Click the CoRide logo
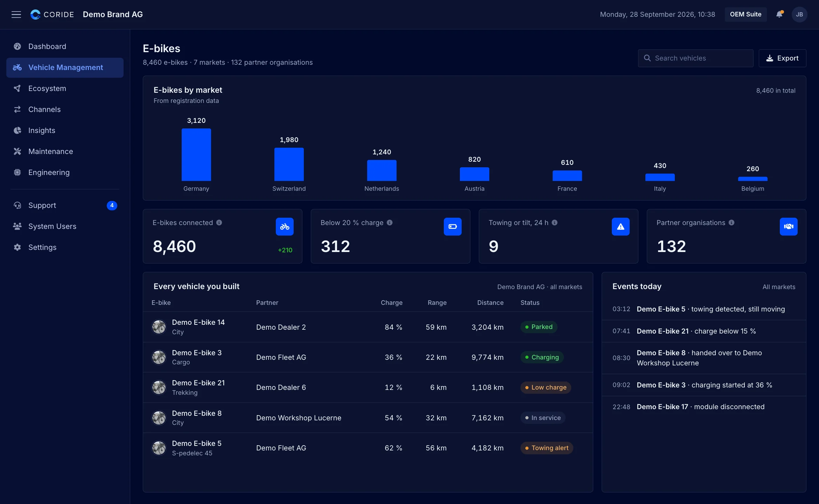819x504 pixels. point(52,14)
